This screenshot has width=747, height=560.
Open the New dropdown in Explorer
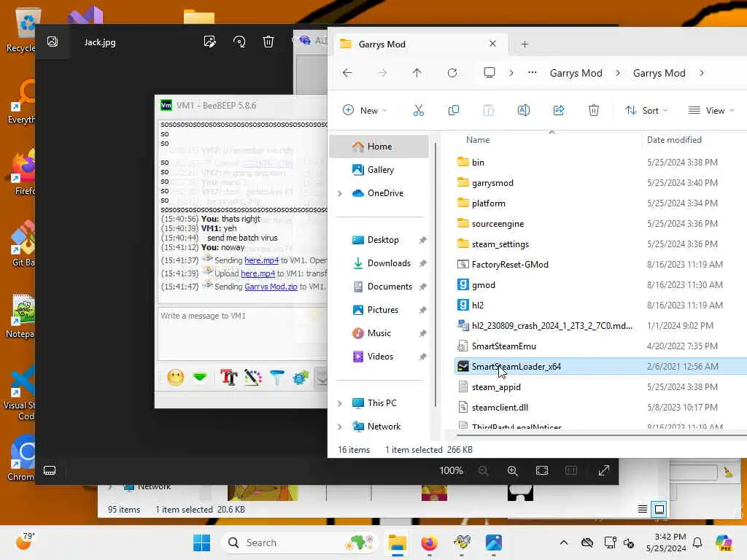click(x=365, y=111)
